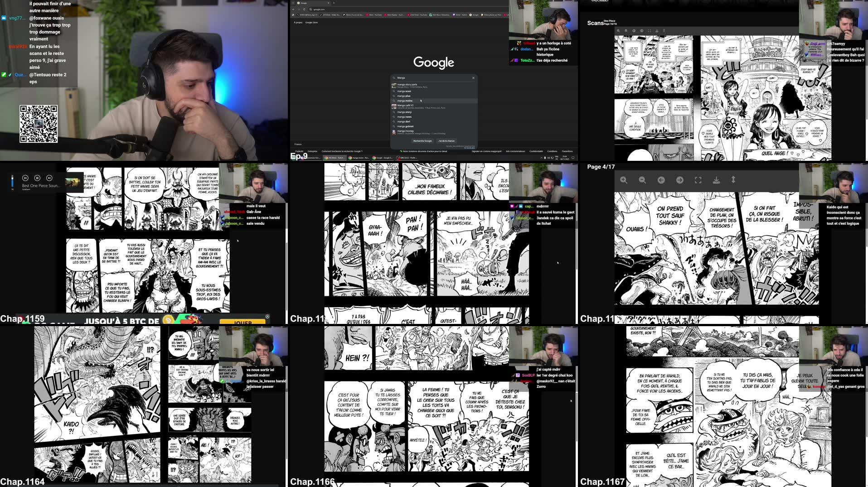
Task: Skip to the next soundtrack track
Action: 49,178
